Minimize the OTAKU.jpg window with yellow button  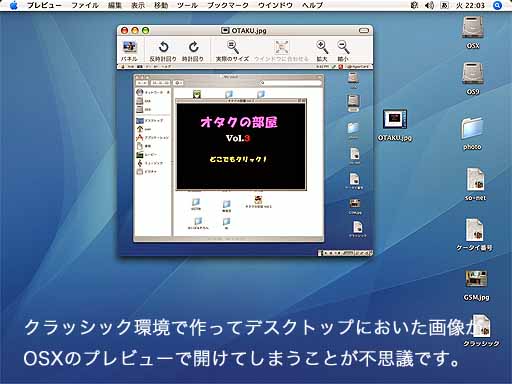tap(135, 31)
